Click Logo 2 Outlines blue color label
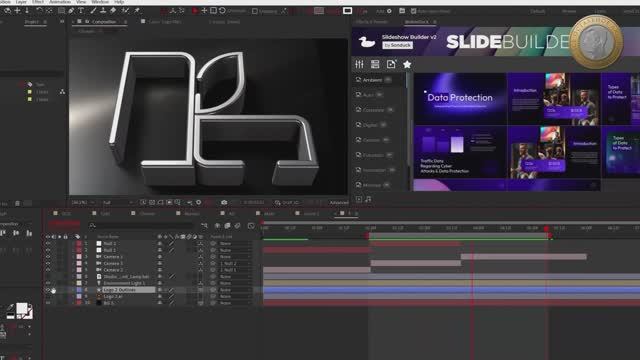Viewport: 640px width, 360px height. (x=79, y=290)
